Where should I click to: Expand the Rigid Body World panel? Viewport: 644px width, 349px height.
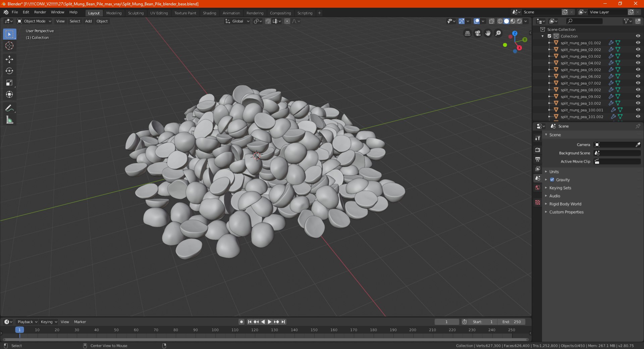coord(565,204)
